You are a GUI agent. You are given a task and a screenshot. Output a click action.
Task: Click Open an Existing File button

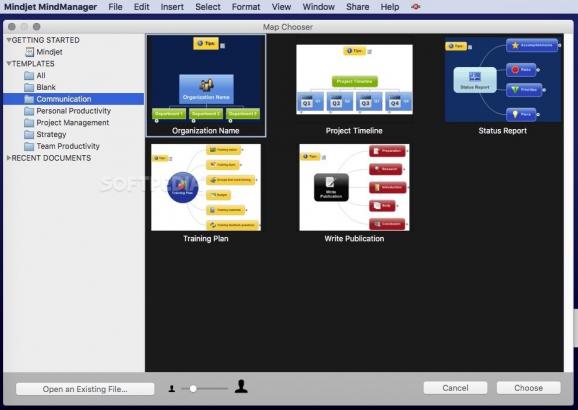(x=85, y=389)
